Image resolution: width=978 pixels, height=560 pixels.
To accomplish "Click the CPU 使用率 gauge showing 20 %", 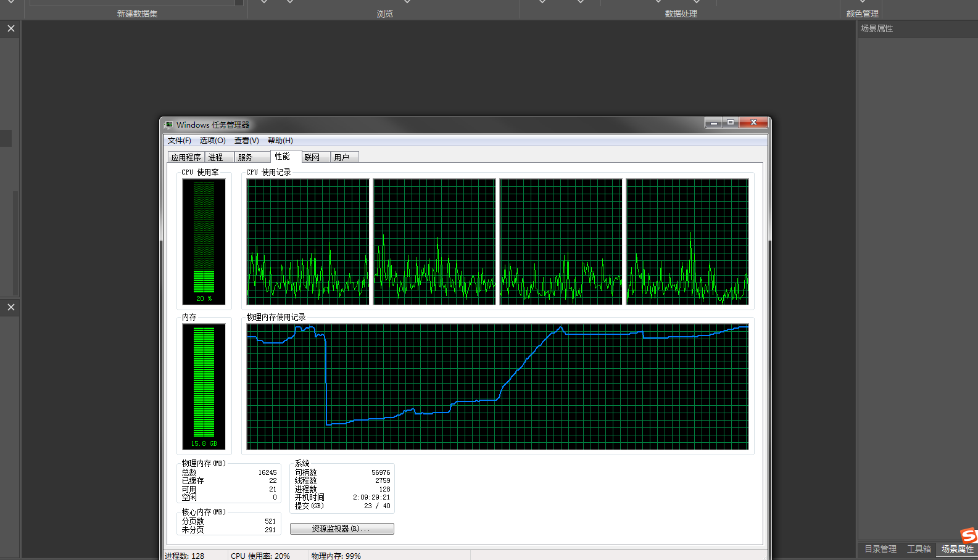I will (204, 241).
